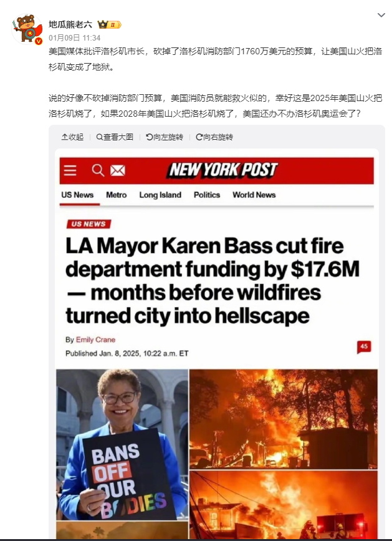Click the red US NEWS category label
The image size is (392, 541).
(89, 224)
